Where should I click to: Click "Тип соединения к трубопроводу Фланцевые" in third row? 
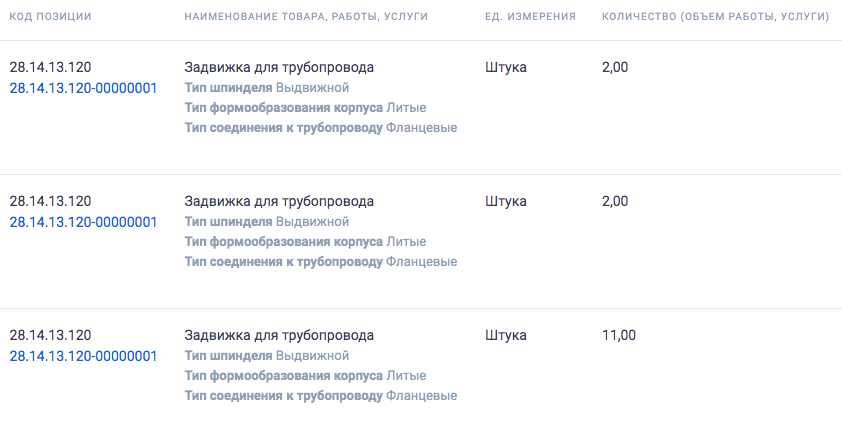point(321,396)
